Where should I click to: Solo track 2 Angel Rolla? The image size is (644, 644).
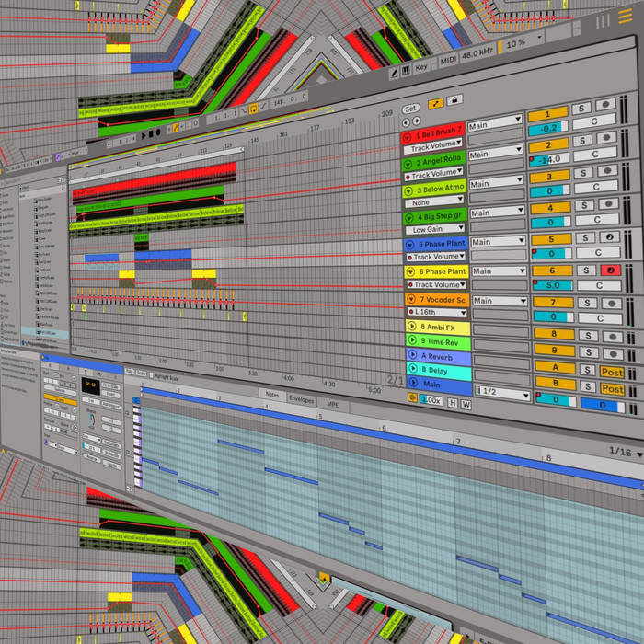coord(581,144)
